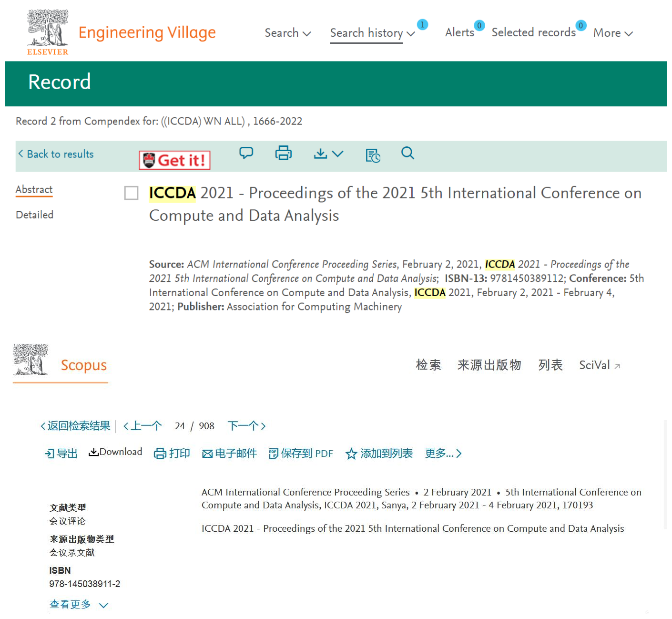Click 添加到列表 star button
This screenshot has width=672, height=619.
(379, 454)
